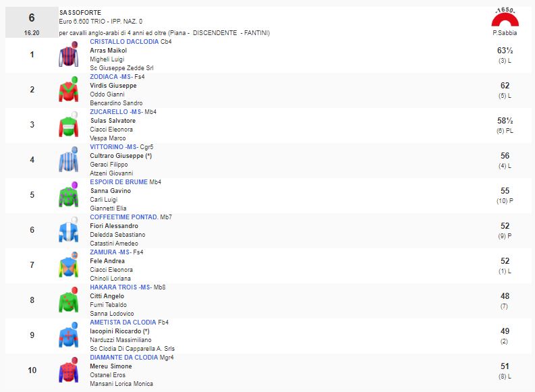Click Espoir de Brume's jockey silks icon
535x392 pixels.
point(69,196)
